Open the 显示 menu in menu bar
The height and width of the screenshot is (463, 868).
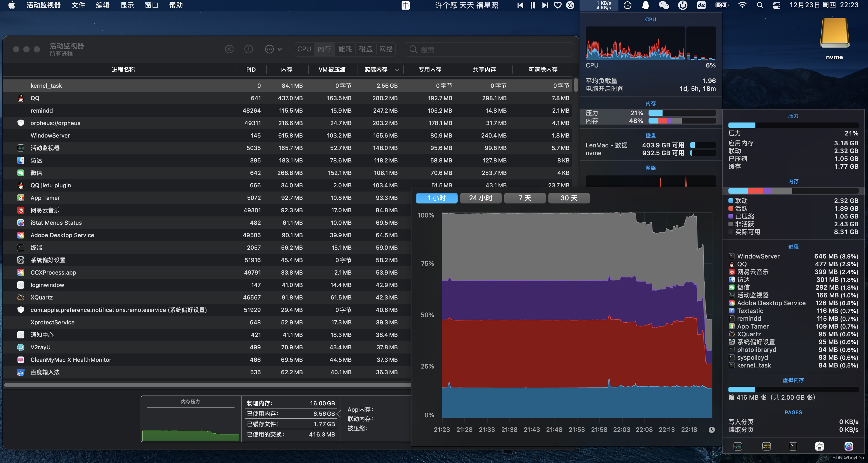(x=127, y=5)
